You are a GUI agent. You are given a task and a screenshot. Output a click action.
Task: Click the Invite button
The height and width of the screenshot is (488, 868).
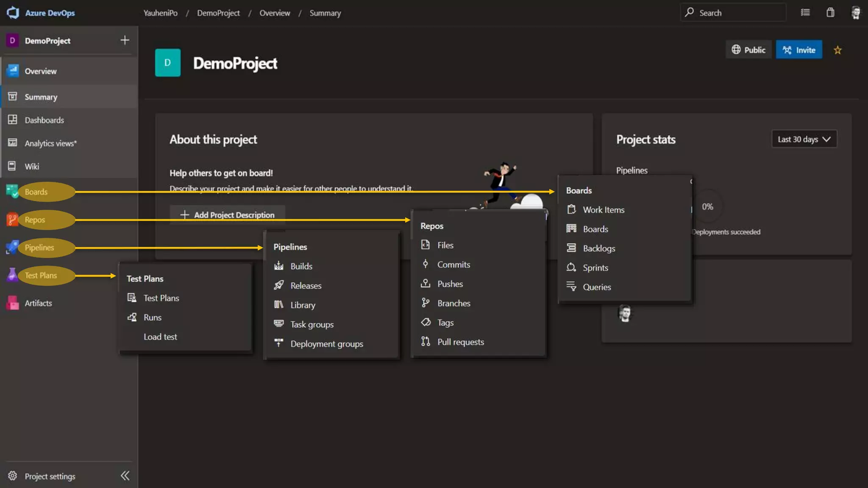click(x=799, y=50)
